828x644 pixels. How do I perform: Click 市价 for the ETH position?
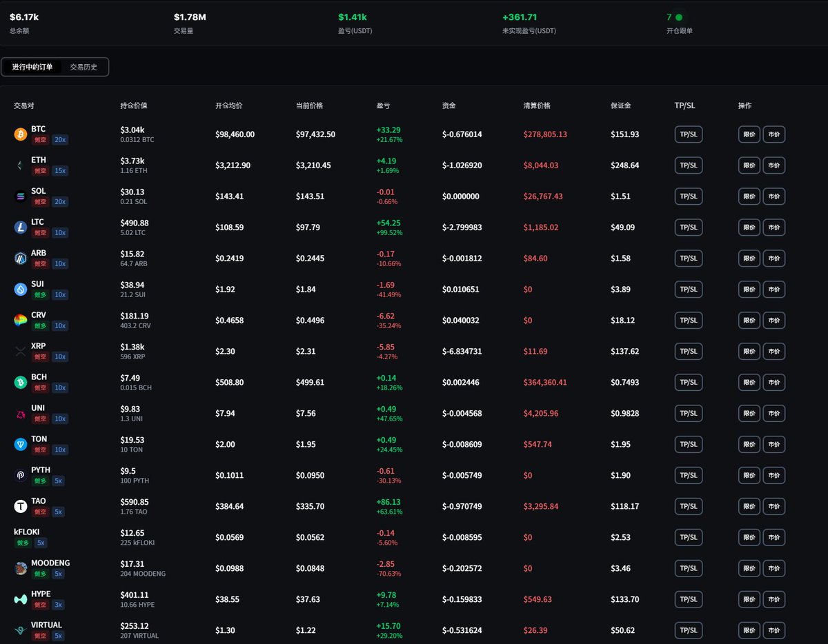[774, 165]
